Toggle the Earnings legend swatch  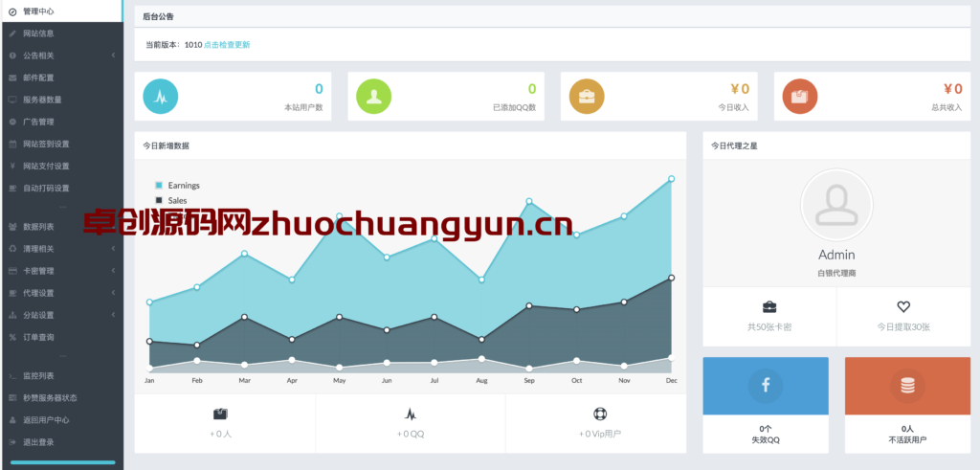[x=159, y=185]
